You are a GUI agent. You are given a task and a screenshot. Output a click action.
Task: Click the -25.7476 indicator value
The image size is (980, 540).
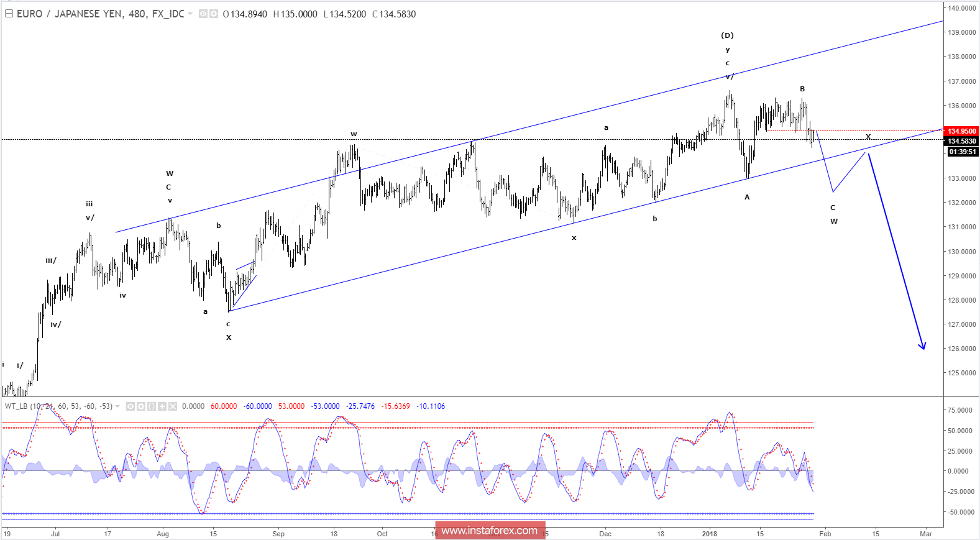[x=360, y=406]
